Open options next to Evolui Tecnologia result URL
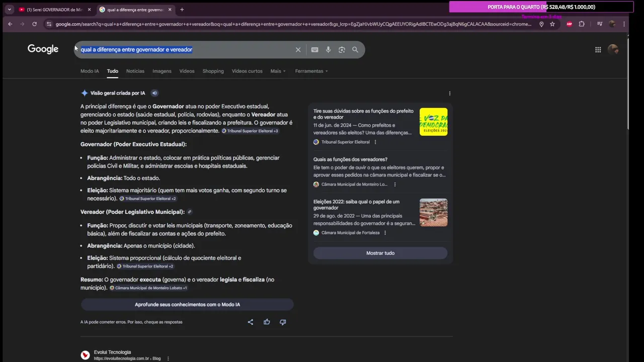Viewport: 644px width, 362px height. 168,358
